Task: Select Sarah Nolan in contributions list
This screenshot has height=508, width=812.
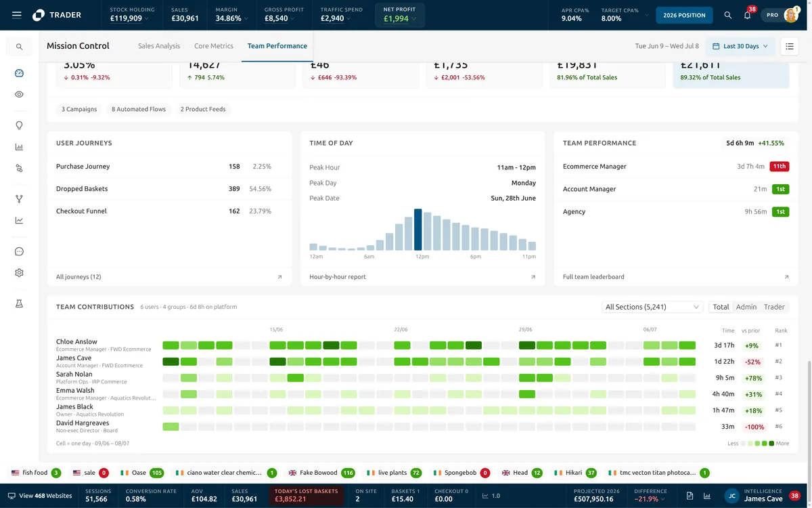Action: click(x=74, y=375)
